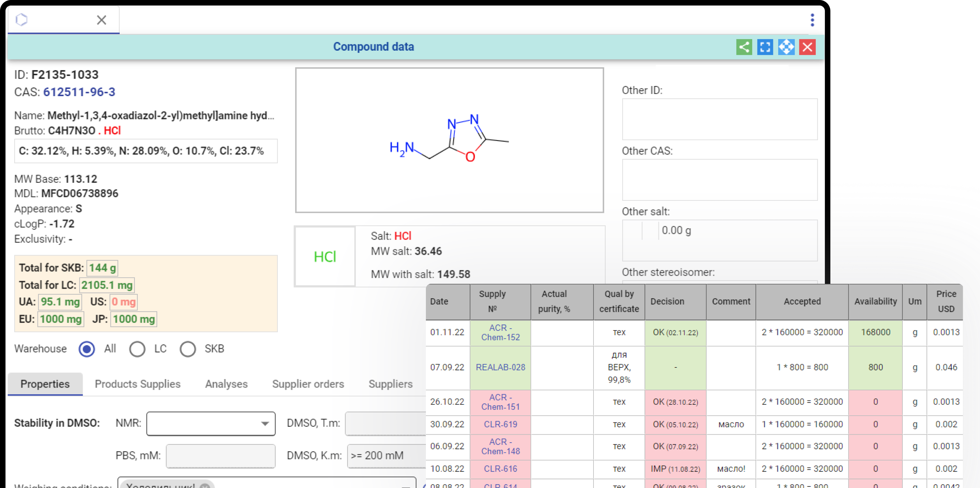Open CAS number 612511-96-3 link
Viewport: 980px width, 488px height.
[79, 92]
